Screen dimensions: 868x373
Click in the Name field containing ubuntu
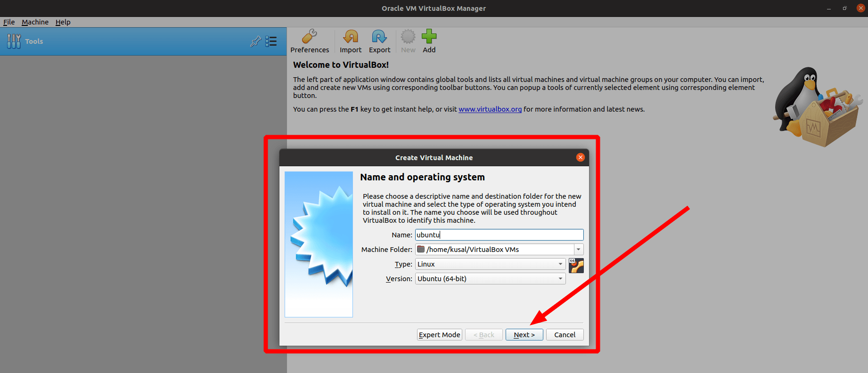tap(499, 235)
